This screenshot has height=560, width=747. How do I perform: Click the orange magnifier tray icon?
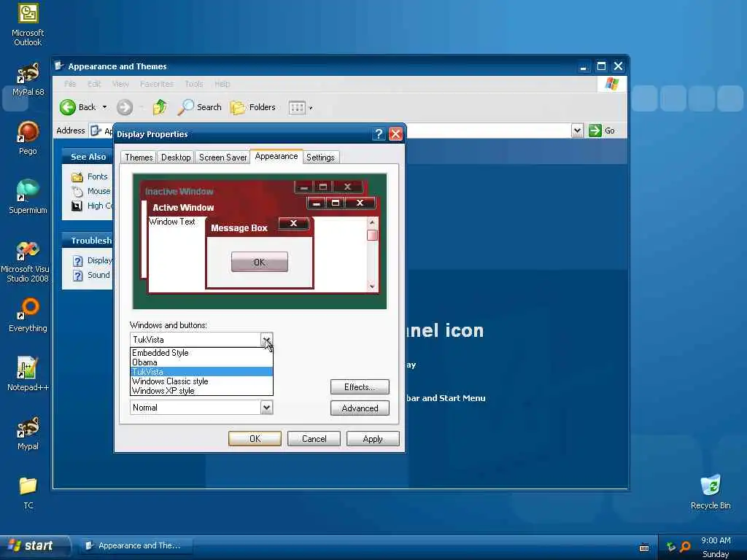coord(685,547)
